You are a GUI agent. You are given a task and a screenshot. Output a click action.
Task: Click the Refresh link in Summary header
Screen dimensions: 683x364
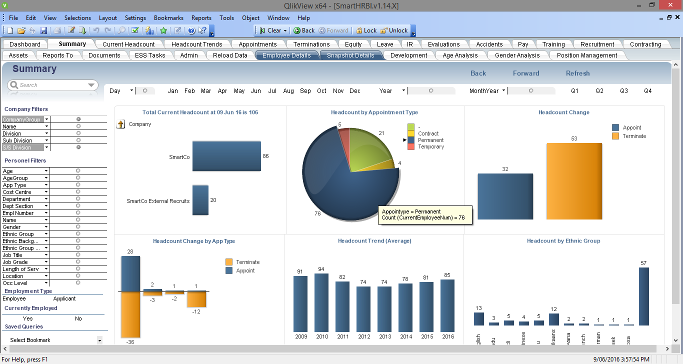578,73
